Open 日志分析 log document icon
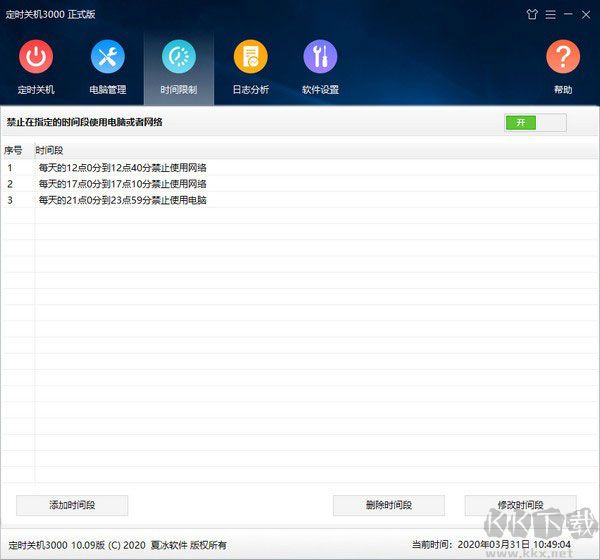This screenshot has width=600, height=560. point(251,57)
